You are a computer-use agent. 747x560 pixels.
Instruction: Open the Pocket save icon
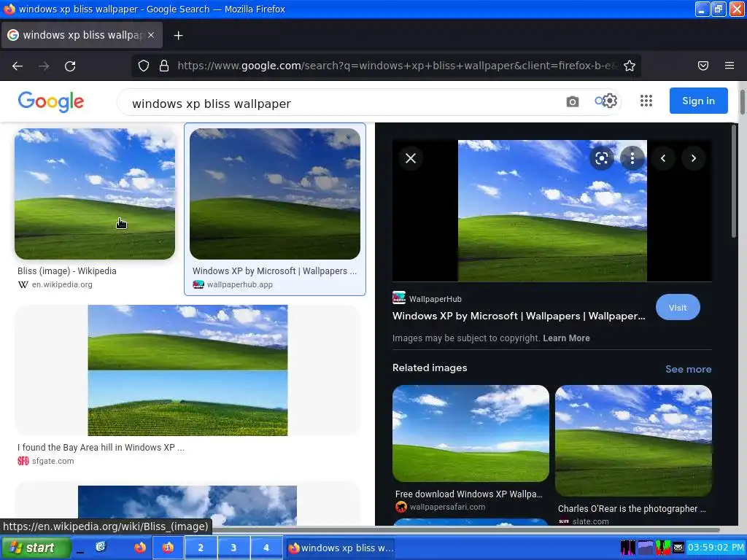coord(703,66)
